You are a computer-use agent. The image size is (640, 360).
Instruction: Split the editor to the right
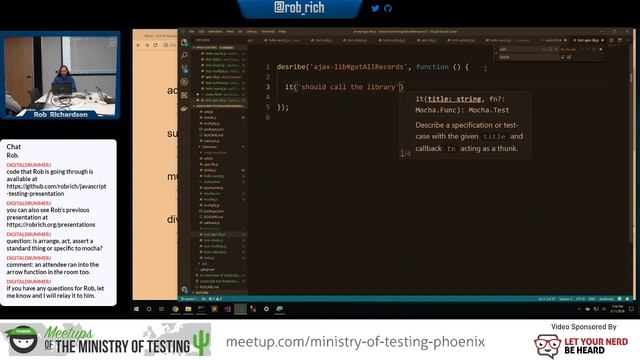point(620,40)
